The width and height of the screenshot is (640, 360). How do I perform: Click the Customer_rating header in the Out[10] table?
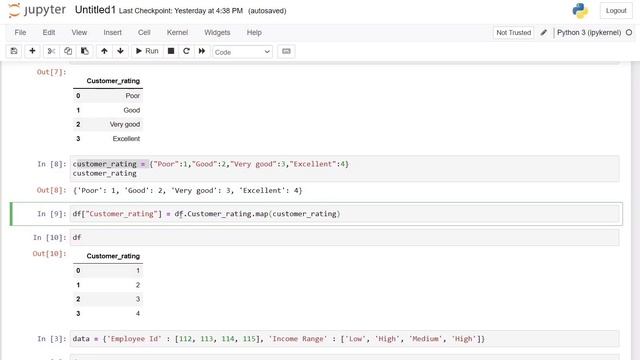[113, 256]
